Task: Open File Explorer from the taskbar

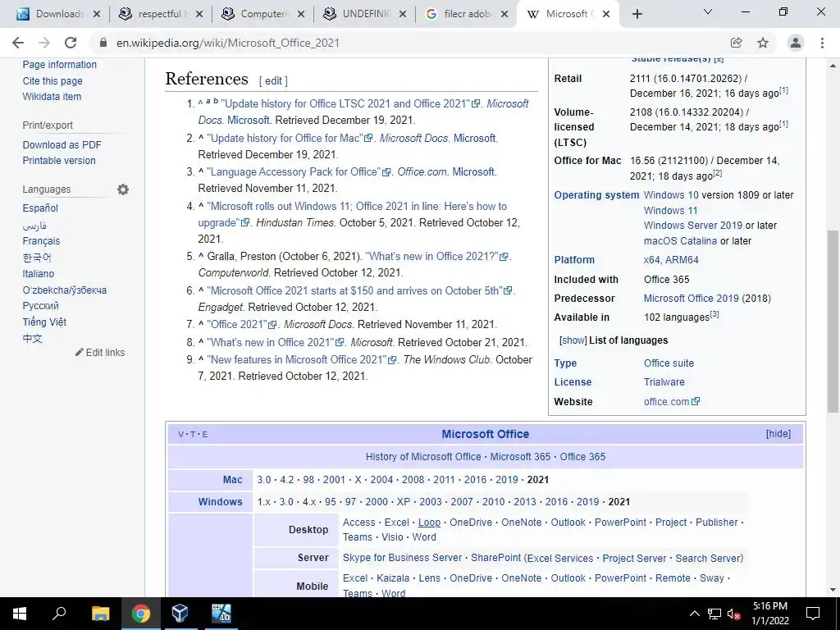Action: (x=100, y=614)
